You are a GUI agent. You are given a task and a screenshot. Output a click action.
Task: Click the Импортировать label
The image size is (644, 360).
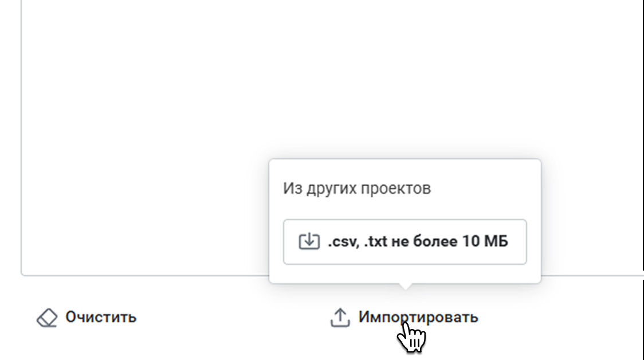click(x=418, y=316)
